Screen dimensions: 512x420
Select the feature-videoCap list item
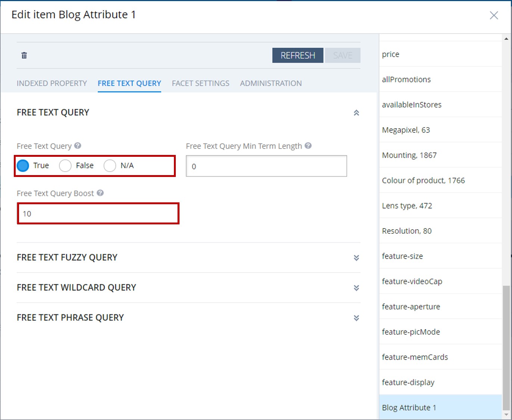[x=440, y=281]
